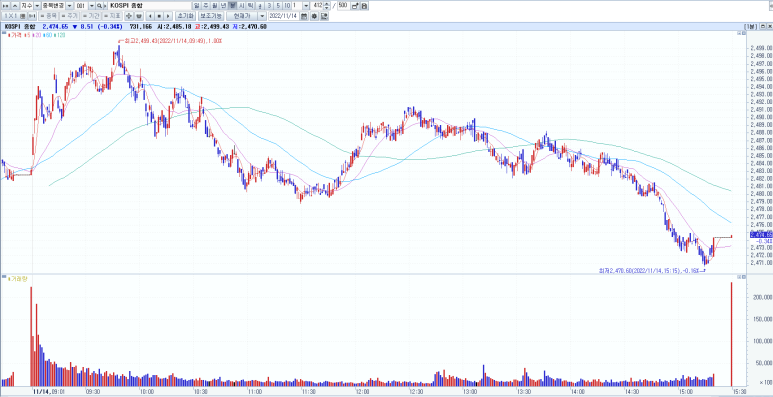The width and height of the screenshot is (773, 397).
Task: Click the price pane top-right maximize icon
Action: [x=743, y=33]
